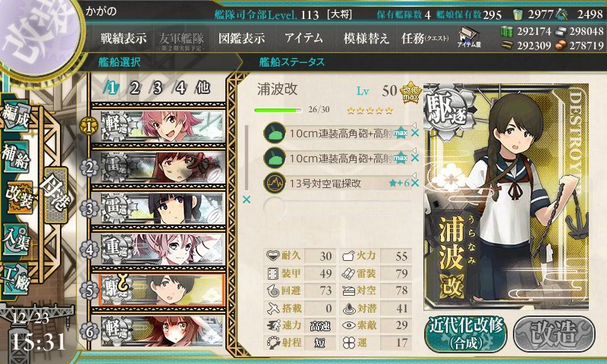The height and width of the screenshot is (364, 607).
Task: Select the 10cm gun icon in first slot
Action: coord(275,133)
